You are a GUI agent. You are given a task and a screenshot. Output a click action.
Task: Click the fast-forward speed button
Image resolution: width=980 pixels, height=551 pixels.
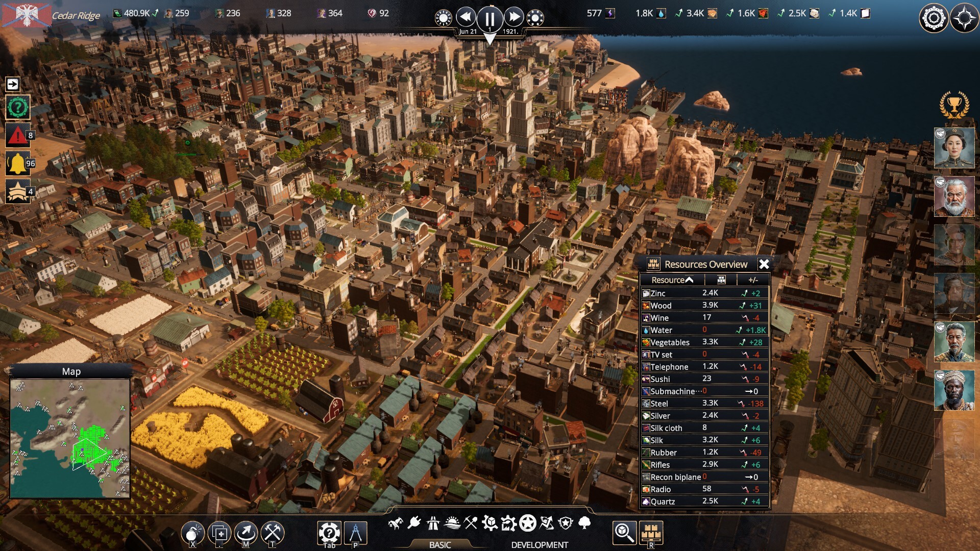[514, 17]
